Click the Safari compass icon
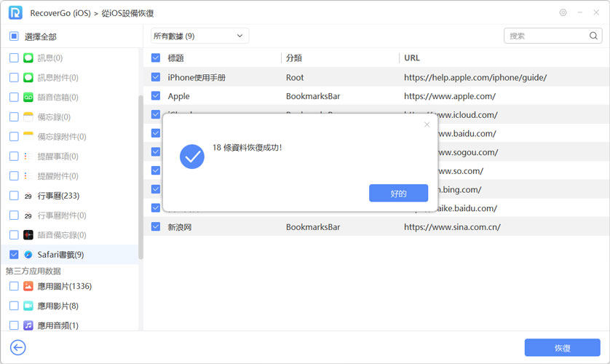 tap(28, 255)
